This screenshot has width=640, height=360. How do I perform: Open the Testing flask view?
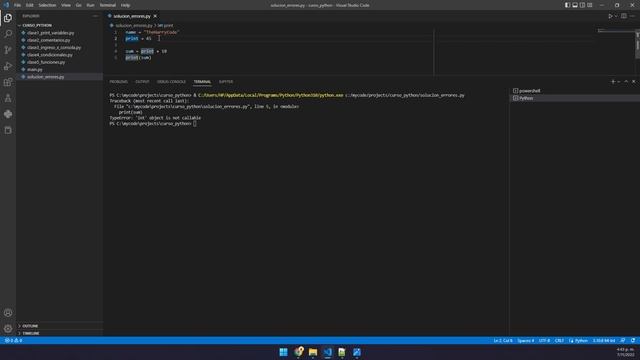tap(8, 98)
